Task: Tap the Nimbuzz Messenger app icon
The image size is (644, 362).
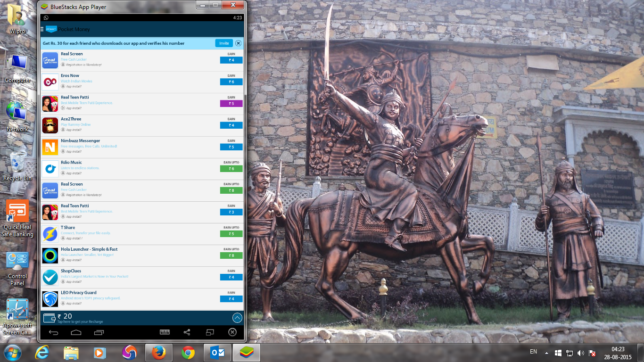Action: pos(50,147)
